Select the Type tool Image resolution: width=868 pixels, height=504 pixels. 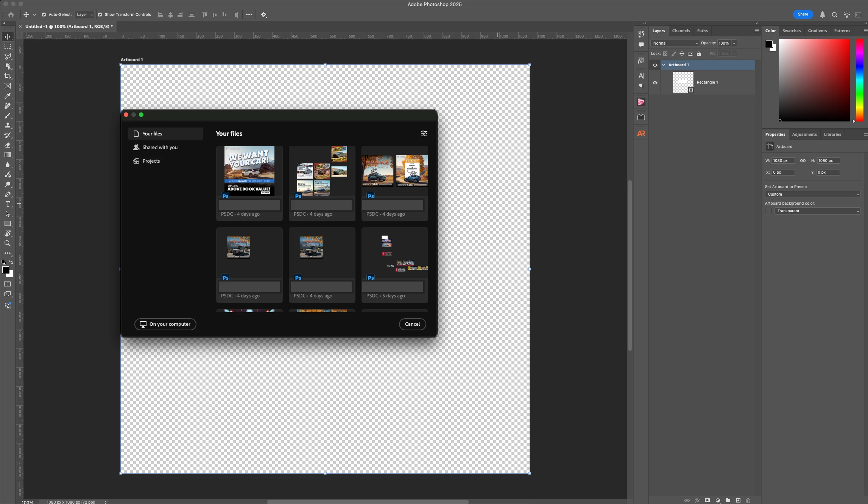coord(8,204)
